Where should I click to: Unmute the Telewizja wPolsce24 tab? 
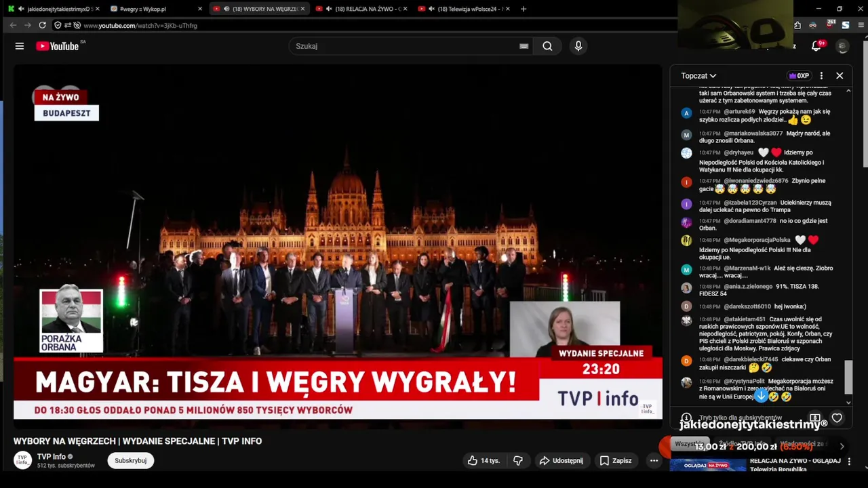[431, 9]
